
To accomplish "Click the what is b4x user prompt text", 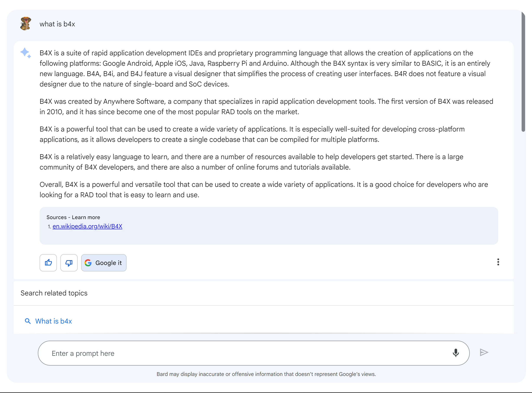I will click(x=57, y=24).
